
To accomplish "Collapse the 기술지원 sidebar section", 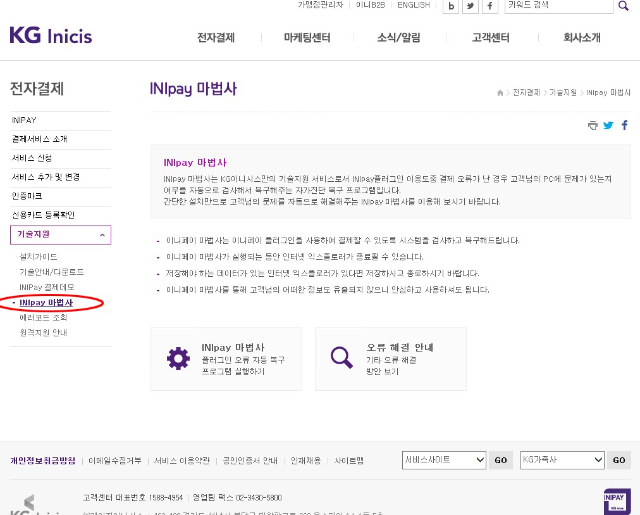I will pos(60,235).
